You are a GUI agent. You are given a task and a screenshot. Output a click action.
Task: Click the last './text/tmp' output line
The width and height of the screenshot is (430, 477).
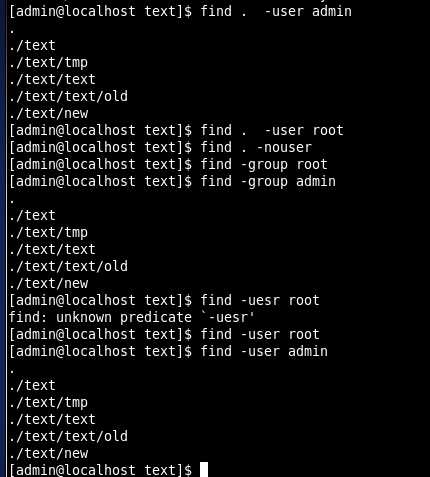click(x=49, y=402)
